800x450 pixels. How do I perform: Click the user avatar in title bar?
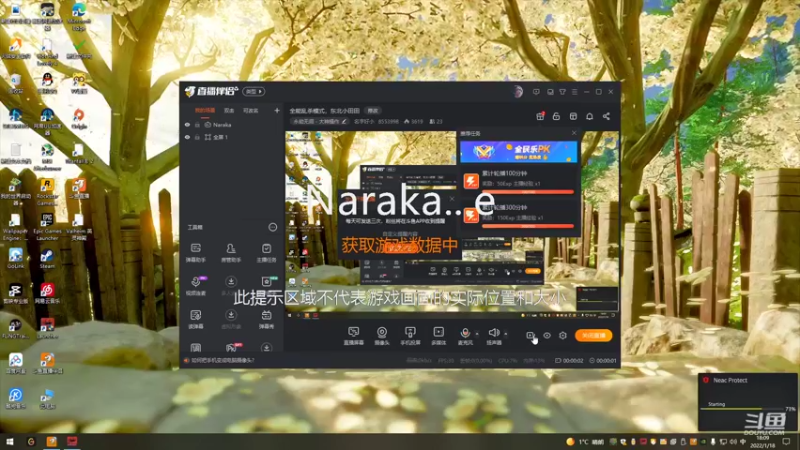518,92
